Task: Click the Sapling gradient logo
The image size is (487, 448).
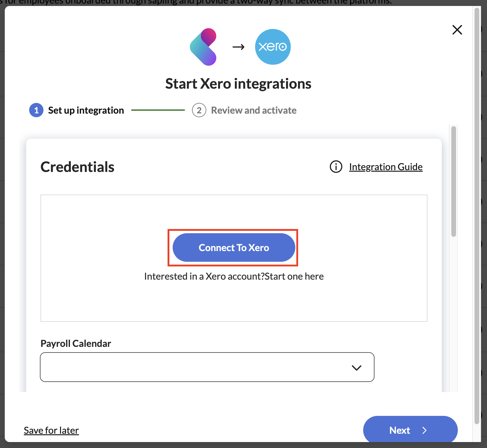Action: pyautogui.click(x=203, y=47)
